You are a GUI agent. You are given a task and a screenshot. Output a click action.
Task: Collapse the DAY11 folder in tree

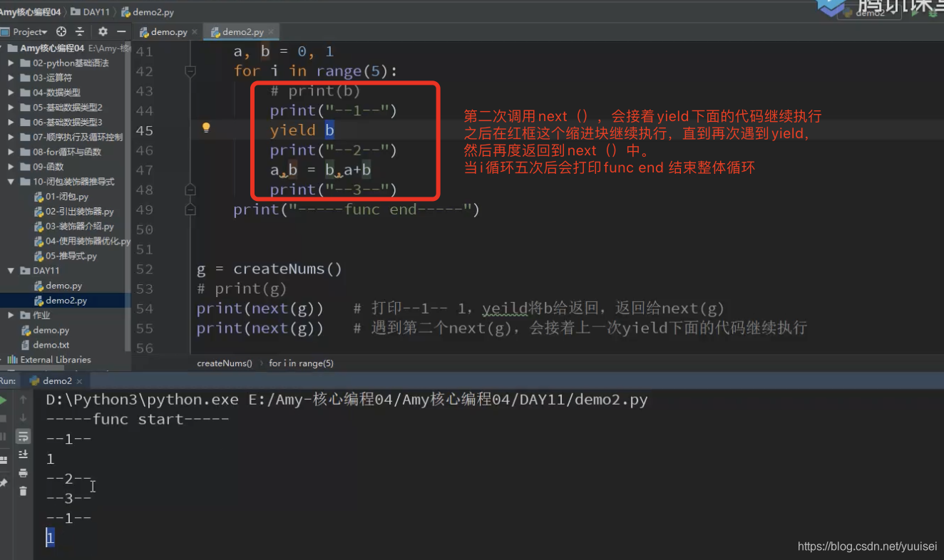[x=11, y=271]
